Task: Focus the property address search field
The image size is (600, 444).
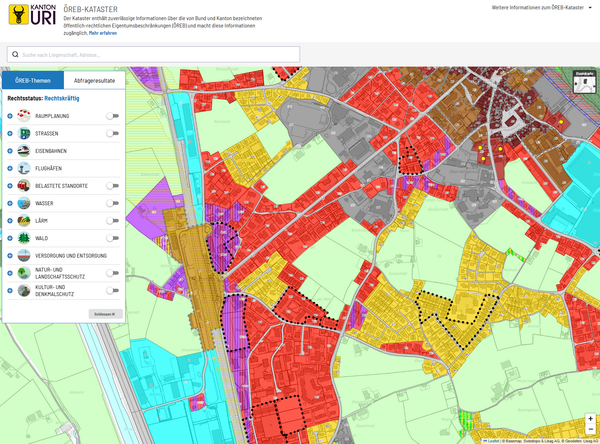Action: coord(153,55)
